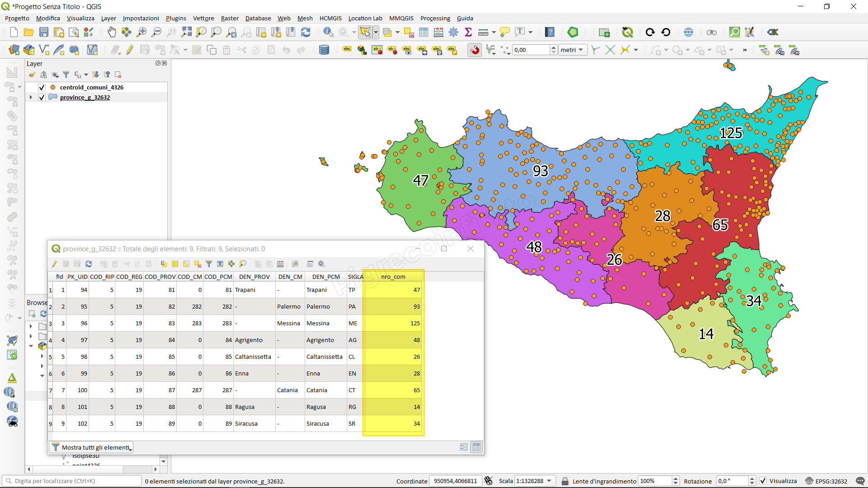Click the Coordinate value field
This screenshot has width=868, height=488.
455,481
